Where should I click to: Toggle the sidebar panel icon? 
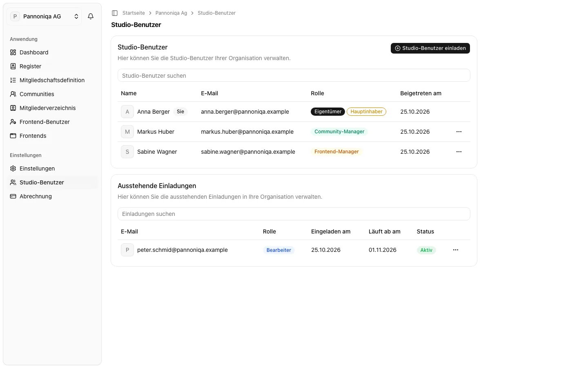tap(115, 13)
